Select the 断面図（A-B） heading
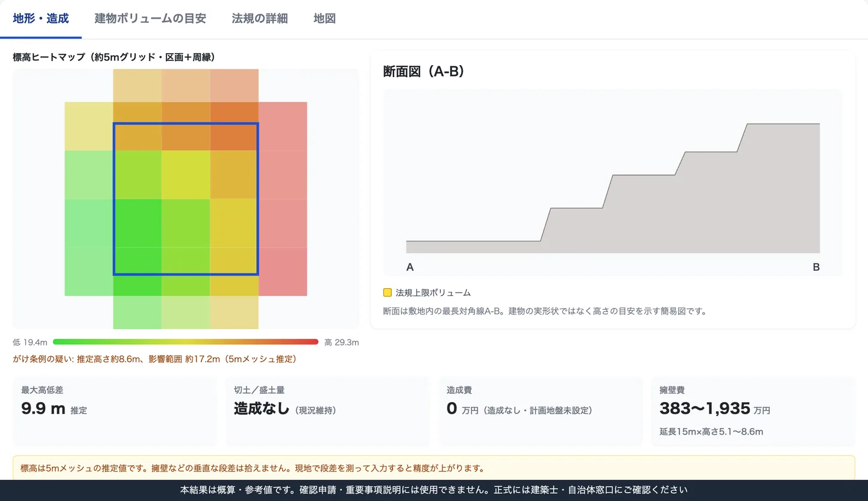The width and height of the screenshot is (868, 501). pyautogui.click(x=425, y=71)
